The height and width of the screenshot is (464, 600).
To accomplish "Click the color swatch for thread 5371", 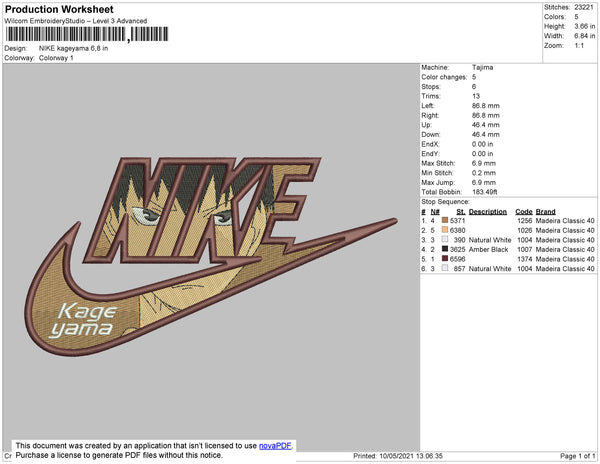I will (x=445, y=220).
